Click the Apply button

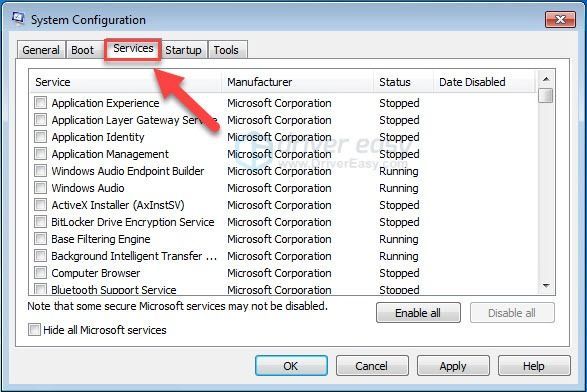click(x=453, y=366)
